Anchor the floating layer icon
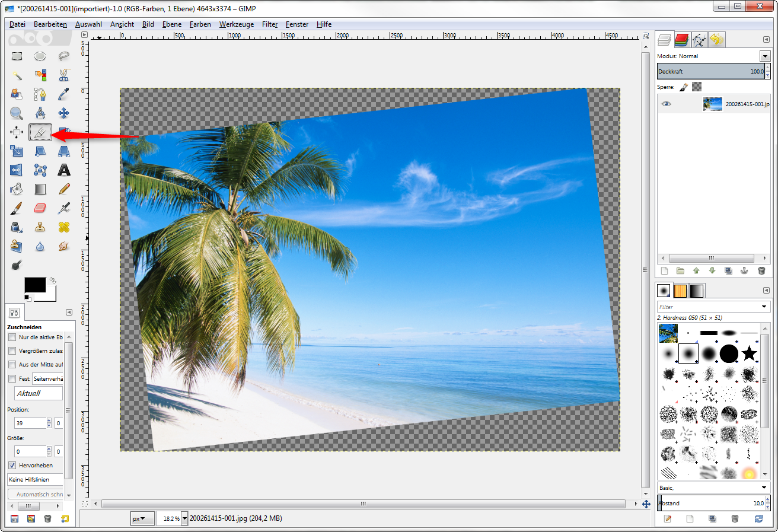The width and height of the screenshot is (778, 532). (x=745, y=270)
